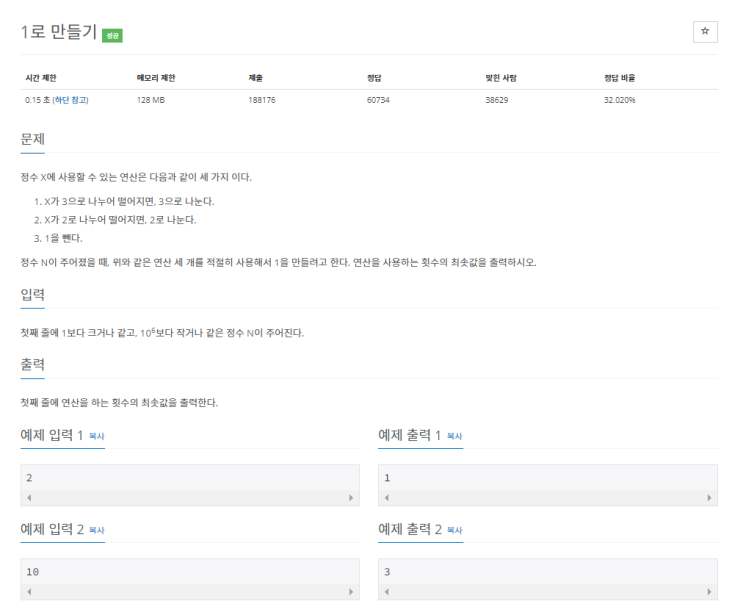Click the output description '첫째 줄에 연산을 하는'

tap(119, 403)
